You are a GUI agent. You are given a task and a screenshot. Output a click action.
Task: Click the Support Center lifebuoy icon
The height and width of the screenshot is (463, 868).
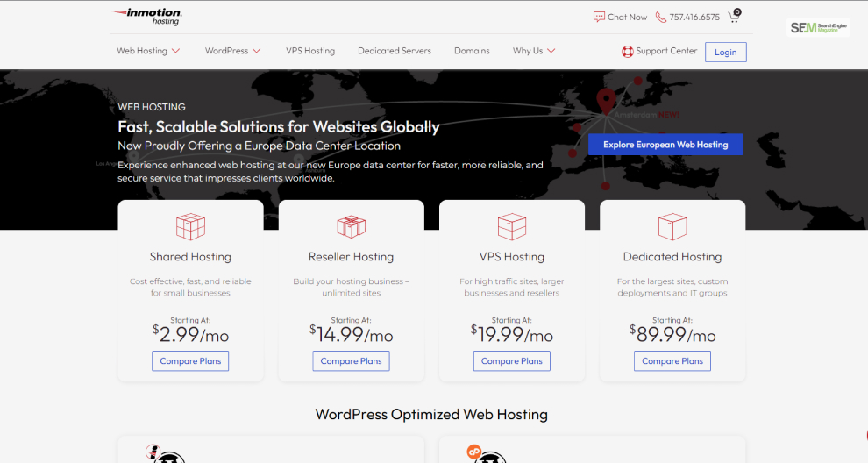627,52
